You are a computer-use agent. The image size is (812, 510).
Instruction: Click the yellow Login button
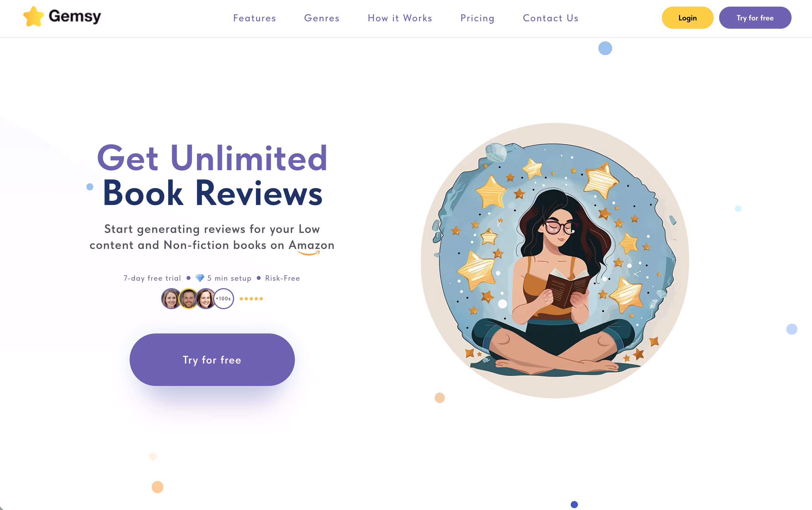pyautogui.click(x=688, y=18)
